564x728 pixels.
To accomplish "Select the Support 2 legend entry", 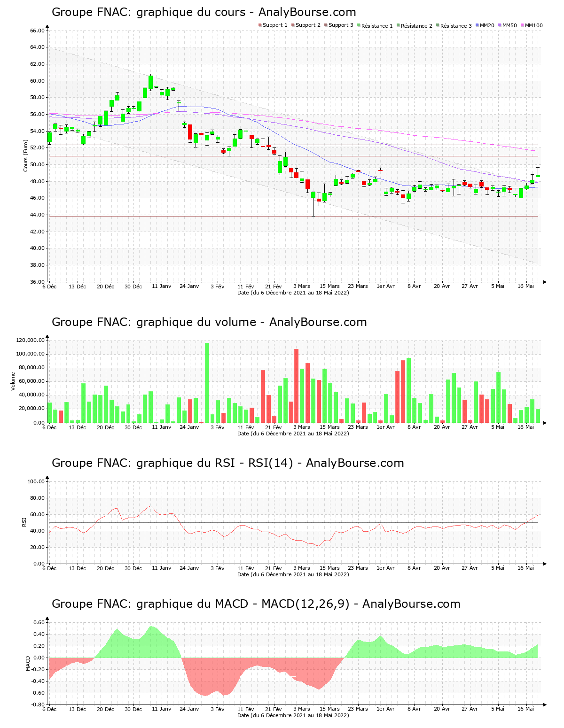I will click(306, 25).
